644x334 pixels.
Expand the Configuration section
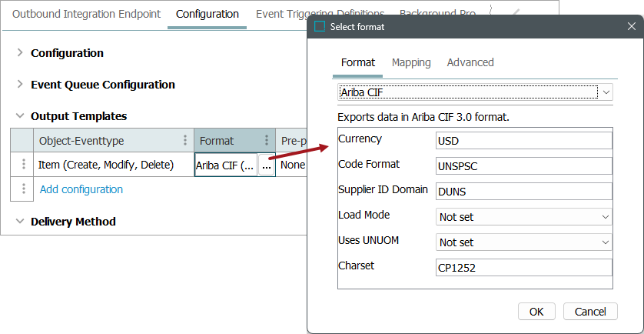(20, 53)
